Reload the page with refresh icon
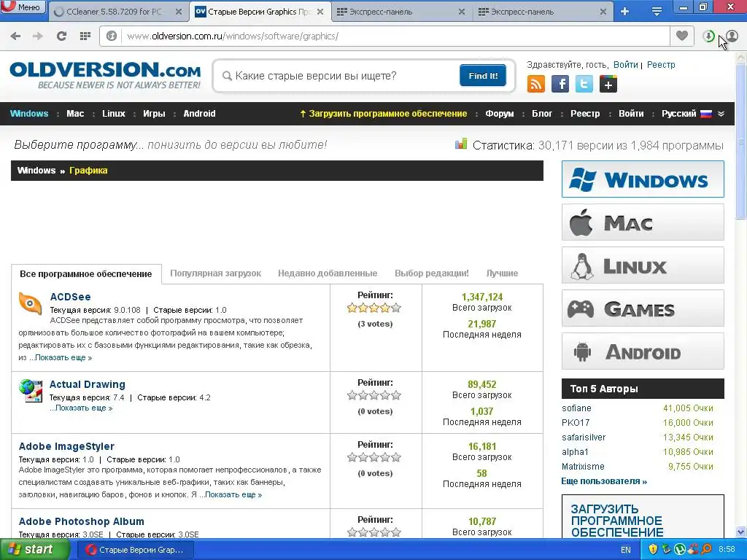This screenshot has height=560, width=747. click(x=61, y=36)
